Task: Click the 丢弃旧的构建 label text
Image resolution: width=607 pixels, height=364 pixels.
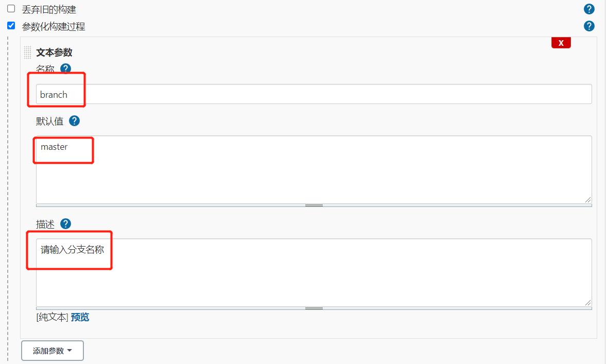Action: coord(49,9)
